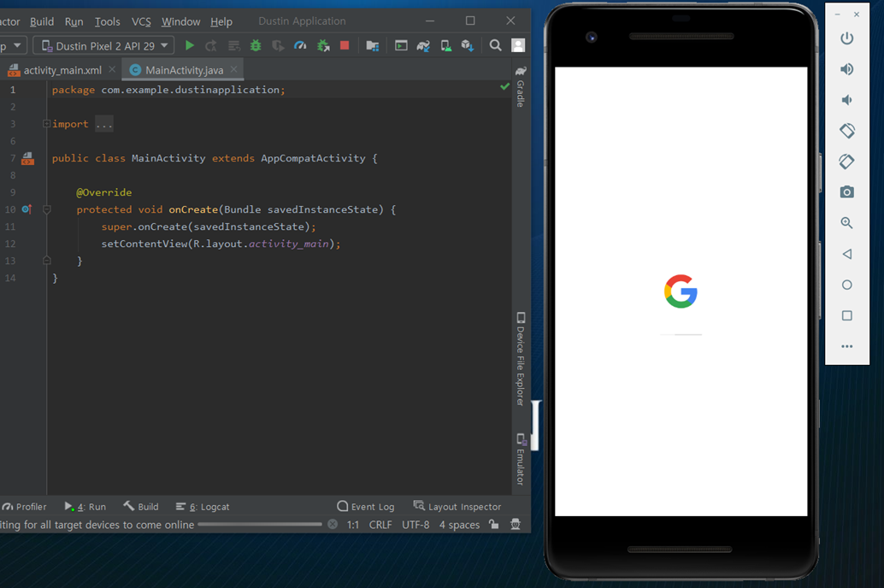Screen dimensions: 884x588
Task: Expand the collapsed import ellipsis
Action: (103, 124)
